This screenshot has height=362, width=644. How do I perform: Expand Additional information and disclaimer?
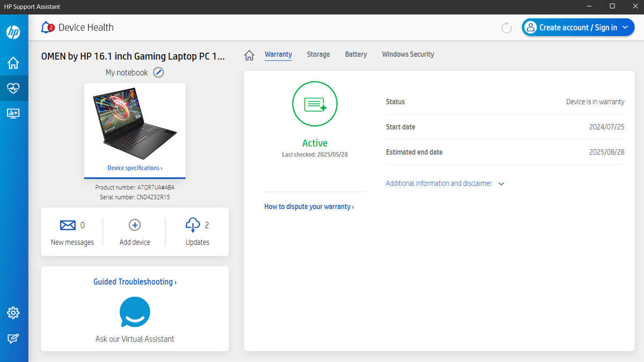[x=445, y=184]
